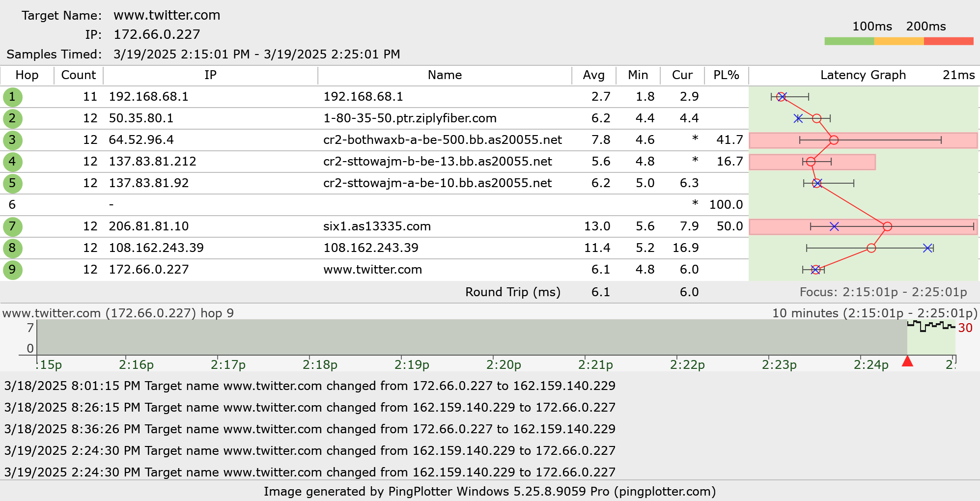Click the 21ms graph scale label

958,75
